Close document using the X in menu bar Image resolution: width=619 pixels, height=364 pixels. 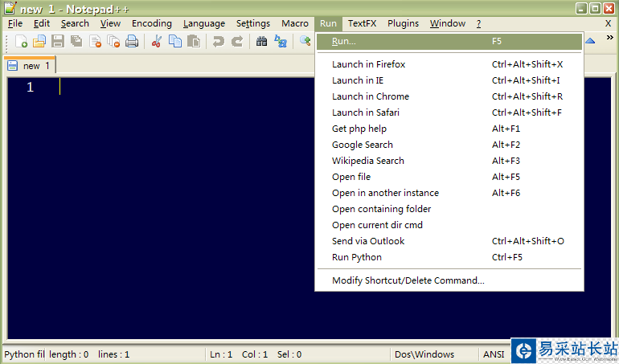coord(609,23)
